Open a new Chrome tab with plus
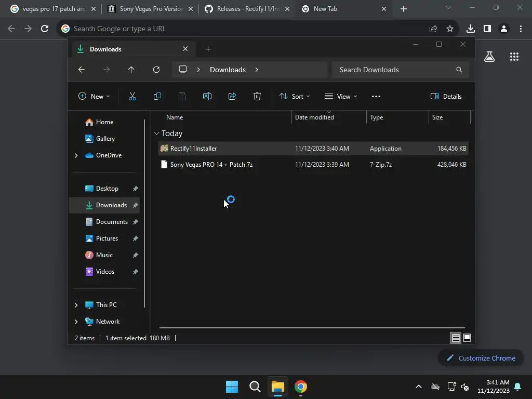 (x=403, y=9)
